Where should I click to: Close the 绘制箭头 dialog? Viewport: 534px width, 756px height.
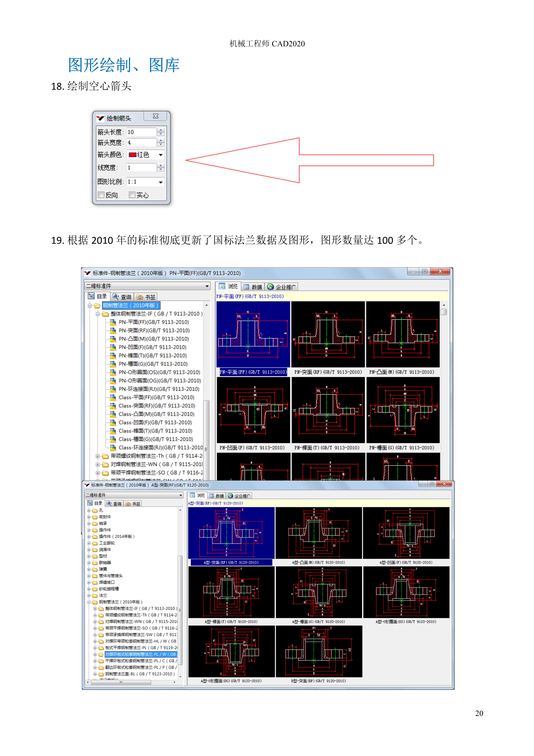tap(156, 116)
